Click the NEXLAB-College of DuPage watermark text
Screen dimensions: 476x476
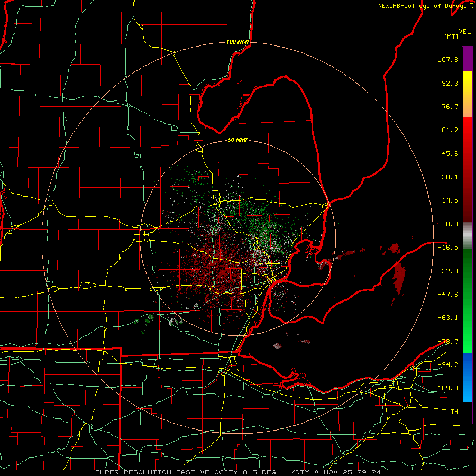[425, 6]
